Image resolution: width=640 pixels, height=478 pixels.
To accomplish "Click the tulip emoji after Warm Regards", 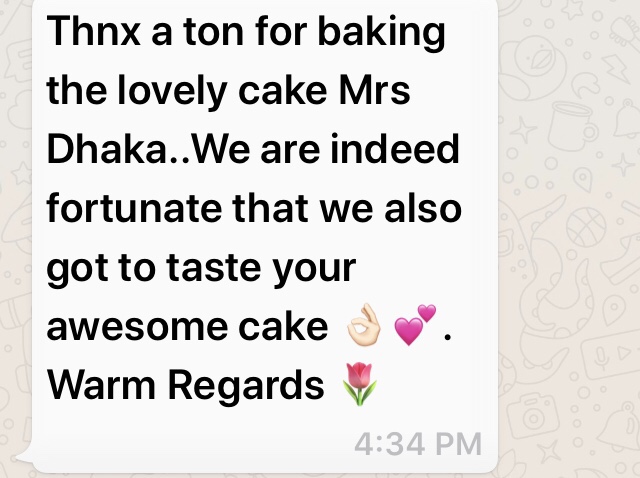I will pyautogui.click(x=359, y=384).
